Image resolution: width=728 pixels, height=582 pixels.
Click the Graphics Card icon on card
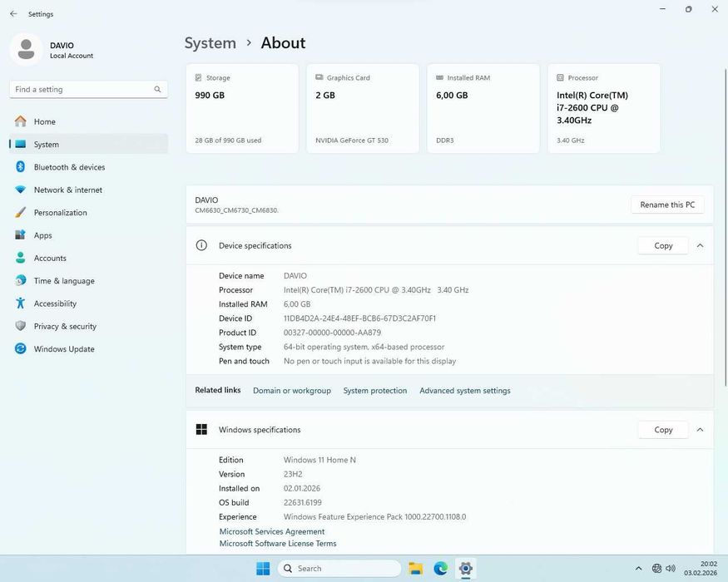click(319, 77)
